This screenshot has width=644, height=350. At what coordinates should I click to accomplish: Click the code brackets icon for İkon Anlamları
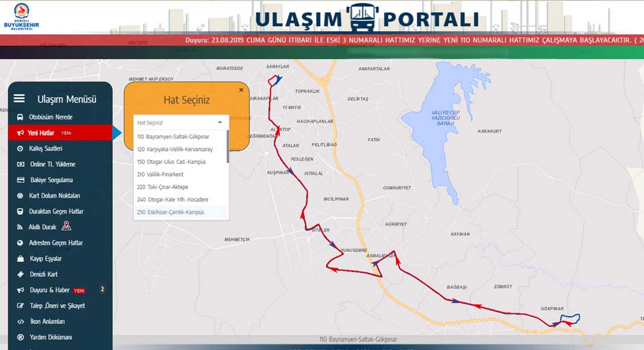click(20, 321)
